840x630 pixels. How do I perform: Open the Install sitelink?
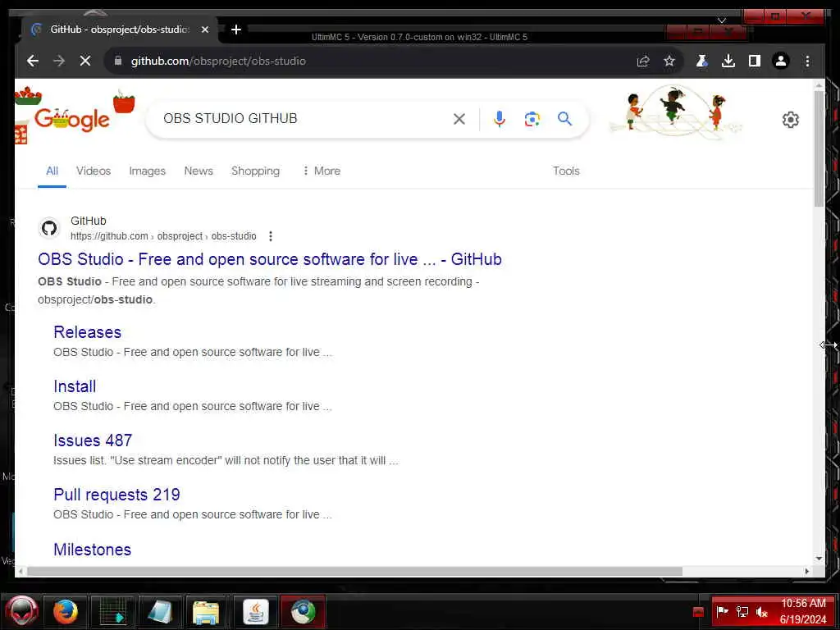pos(75,386)
